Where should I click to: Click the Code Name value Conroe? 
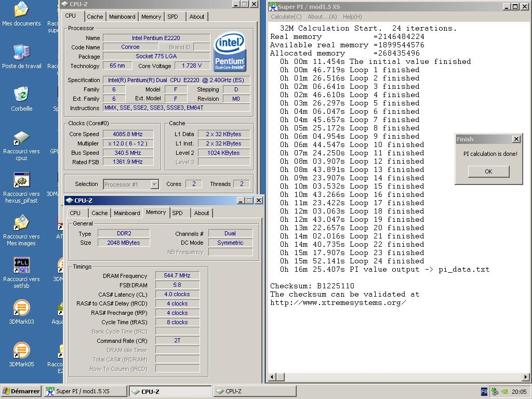point(130,47)
